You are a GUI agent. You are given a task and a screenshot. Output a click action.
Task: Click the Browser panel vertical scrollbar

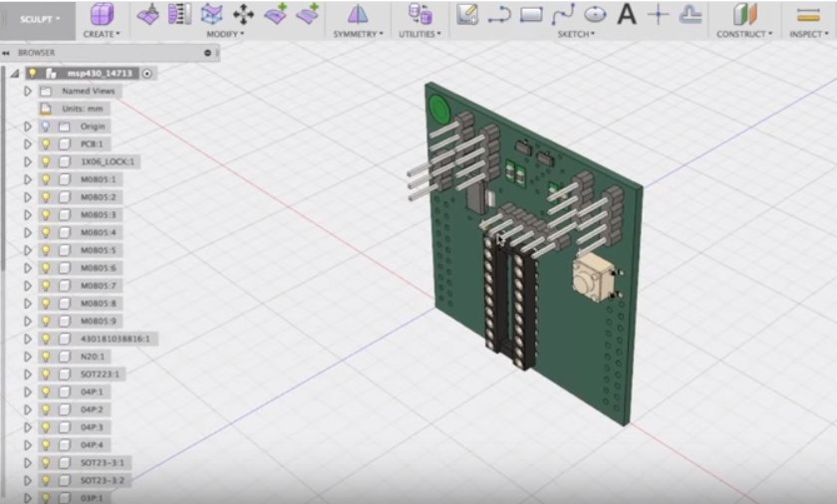pos(3,170)
